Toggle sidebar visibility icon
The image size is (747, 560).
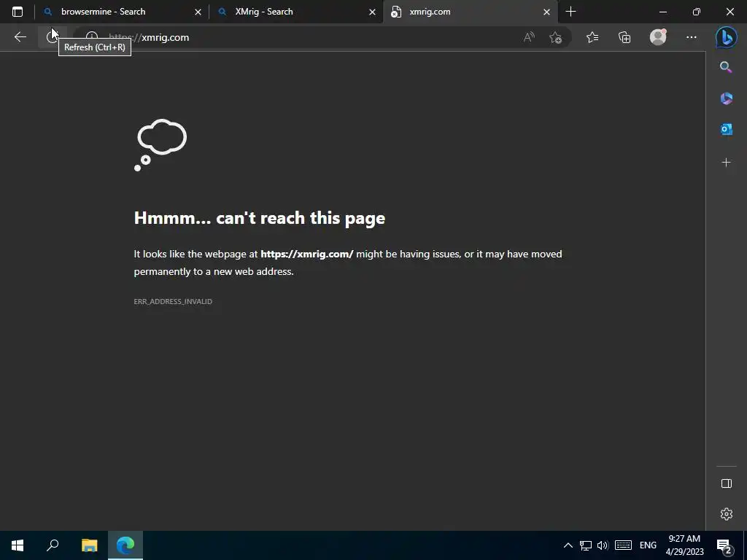(726, 483)
